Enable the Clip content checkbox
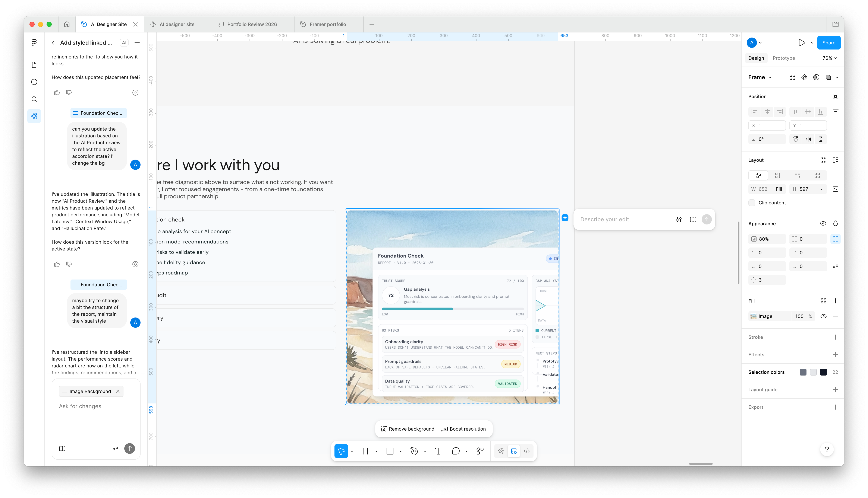 pos(752,203)
